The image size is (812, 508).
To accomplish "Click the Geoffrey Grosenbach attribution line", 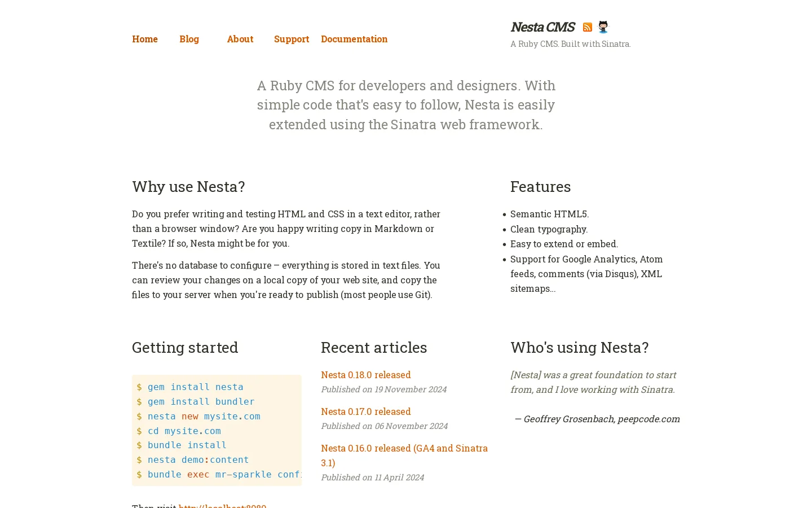I will point(597,419).
